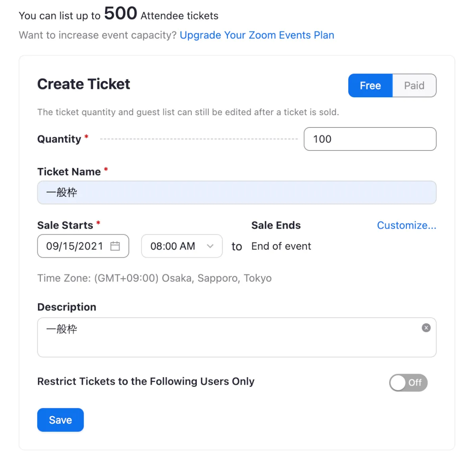Click the Create Ticket heading

(84, 84)
